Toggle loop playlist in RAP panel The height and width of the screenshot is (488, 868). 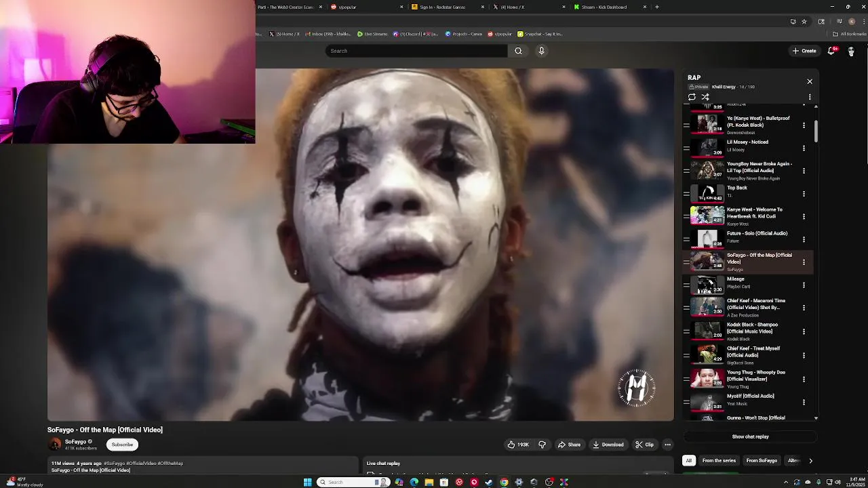692,97
